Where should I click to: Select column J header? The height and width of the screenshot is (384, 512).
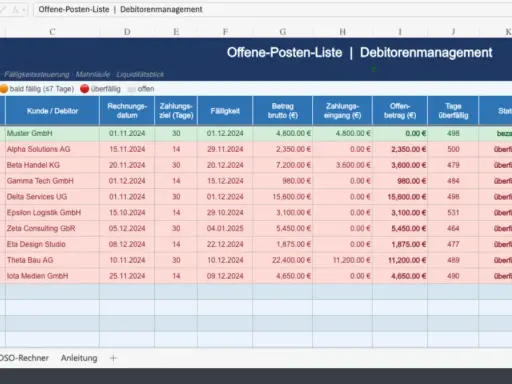pos(453,32)
